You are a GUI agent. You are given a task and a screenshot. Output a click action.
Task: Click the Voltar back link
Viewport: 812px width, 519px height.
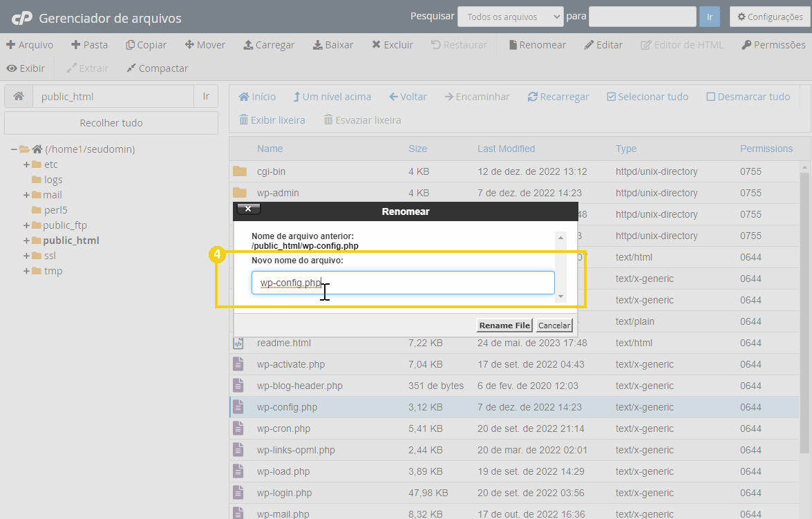[408, 97]
